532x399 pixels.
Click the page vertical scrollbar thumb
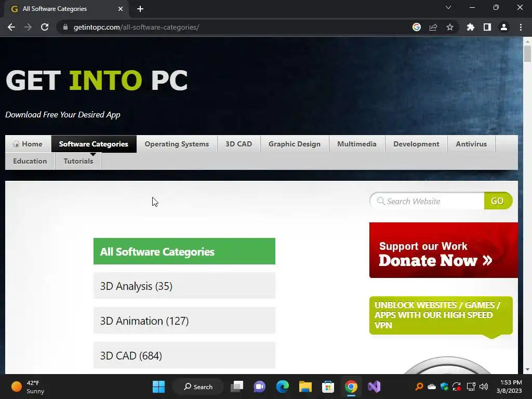(x=527, y=54)
